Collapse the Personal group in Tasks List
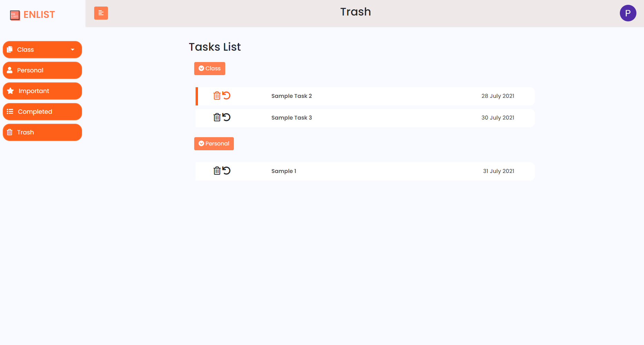This screenshot has height=345, width=644. click(x=214, y=144)
